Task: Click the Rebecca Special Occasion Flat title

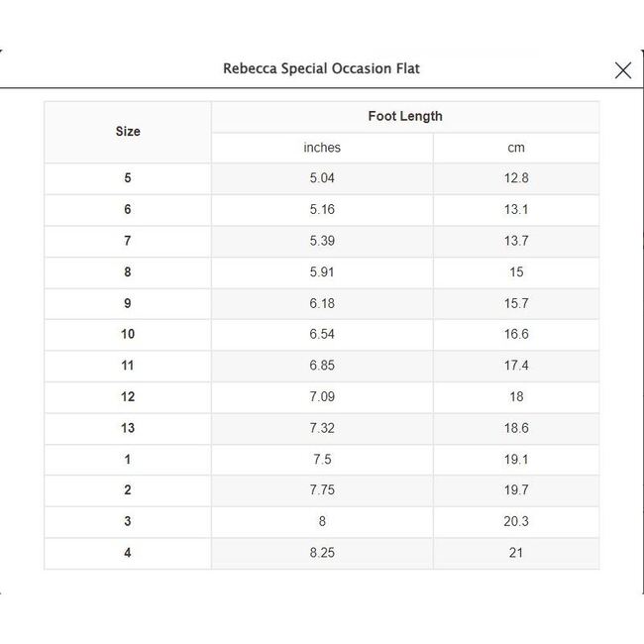Action: click(321, 69)
